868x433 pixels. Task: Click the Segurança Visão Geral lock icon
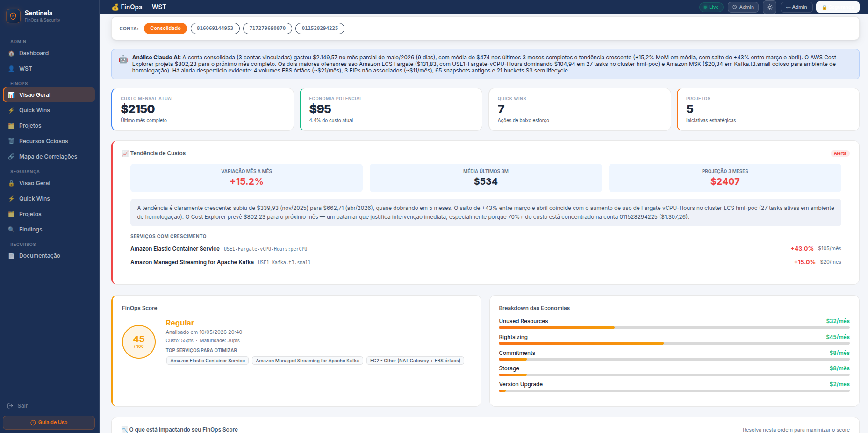coord(11,183)
